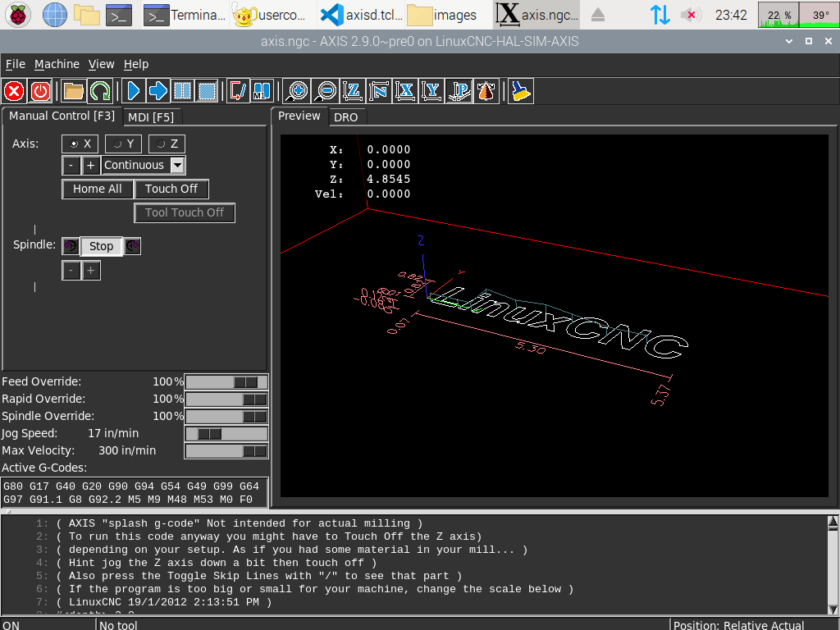Open the File menu

pos(15,64)
